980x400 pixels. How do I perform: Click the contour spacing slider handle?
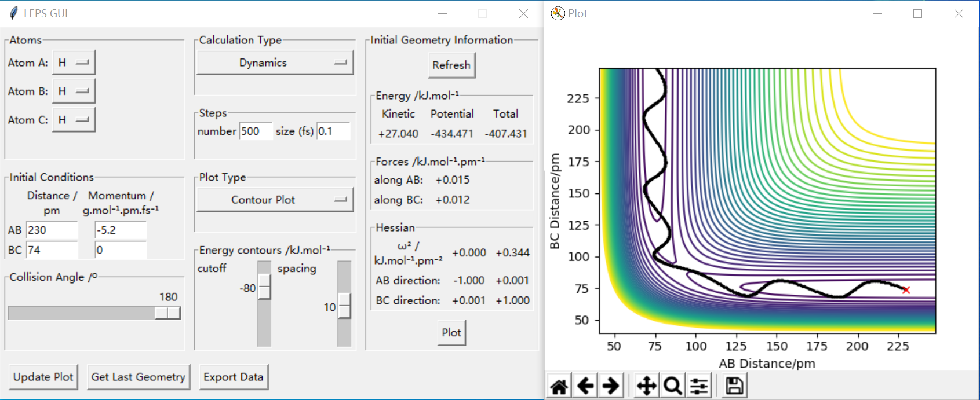point(344,306)
